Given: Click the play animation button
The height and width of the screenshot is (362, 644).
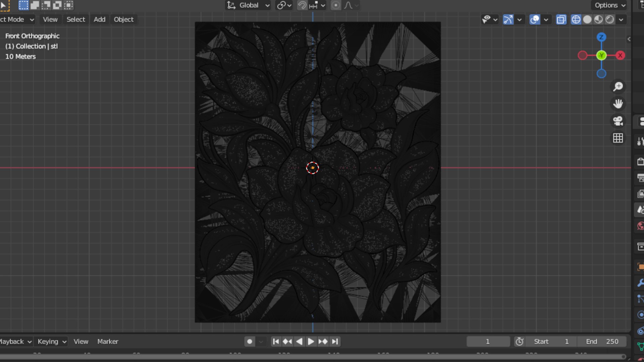Looking at the screenshot, I should [311, 342].
